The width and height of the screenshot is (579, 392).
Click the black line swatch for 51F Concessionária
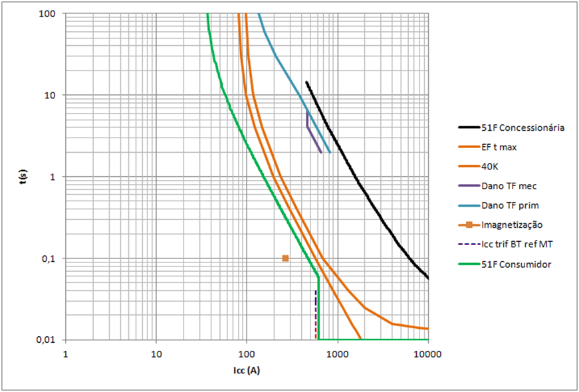tap(469, 128)
